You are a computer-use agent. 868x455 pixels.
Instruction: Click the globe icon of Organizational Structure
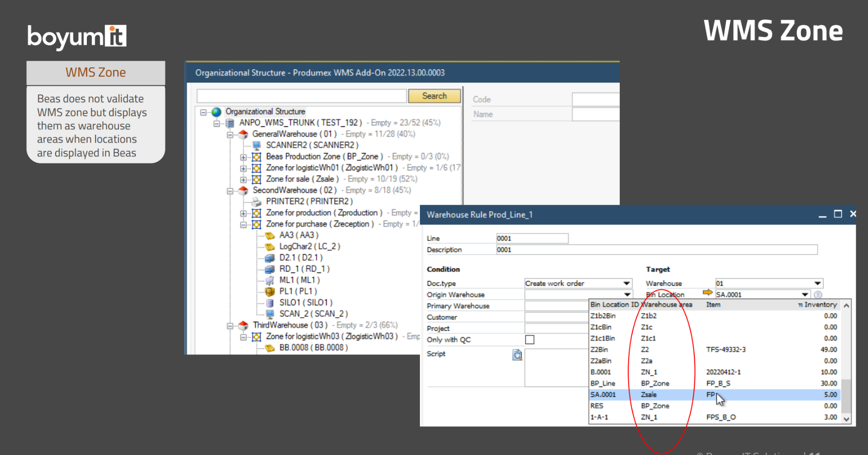coord(216,112)
